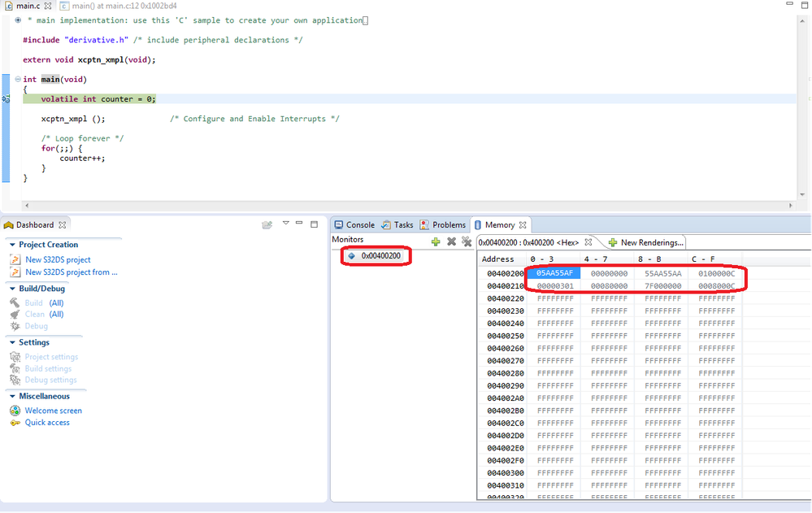The width and height of the screenshot is (812, 513).
Task: Select memory cell 7F000000
Action: (663, 285)
